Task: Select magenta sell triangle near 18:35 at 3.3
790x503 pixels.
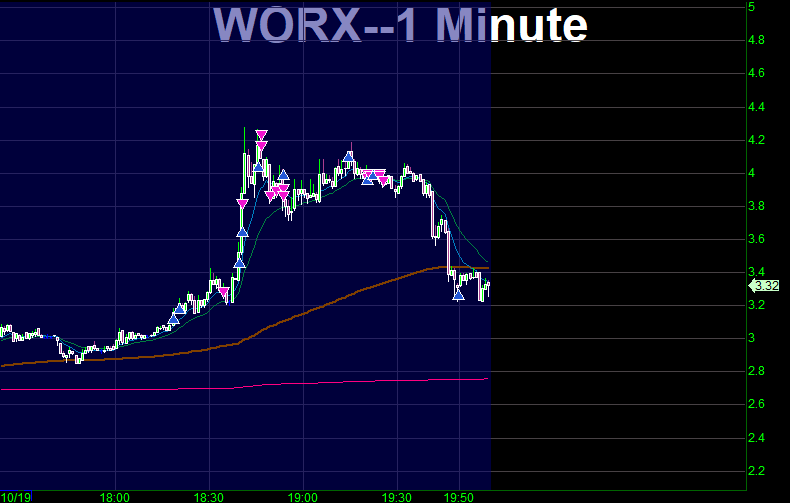Action: tap(224, 292)
